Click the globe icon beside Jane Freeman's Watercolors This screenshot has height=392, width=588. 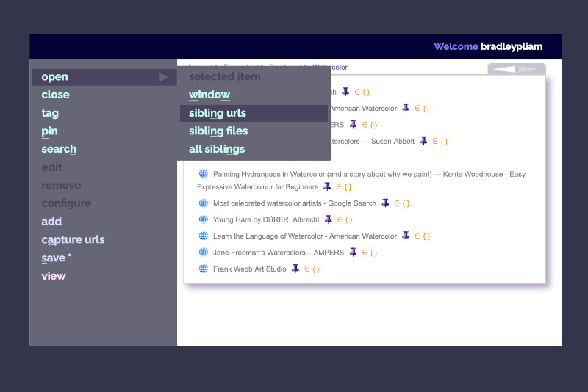coord(204,252)
